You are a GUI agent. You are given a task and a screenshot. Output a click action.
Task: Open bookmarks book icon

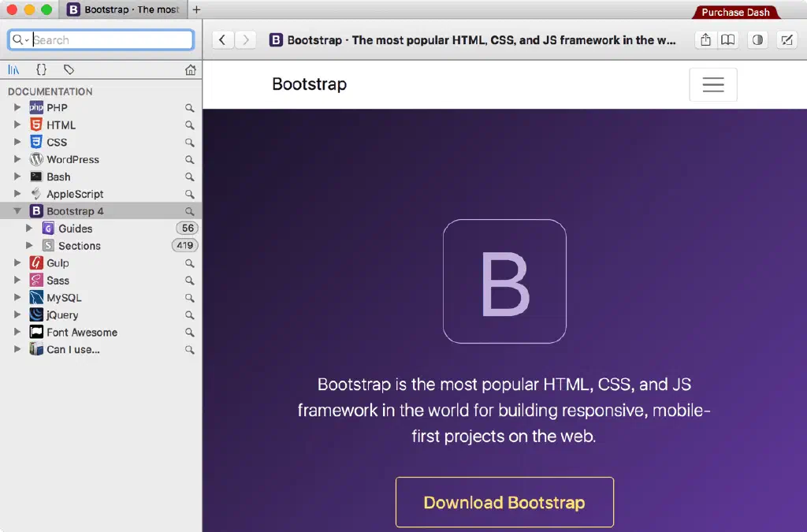click(x=728, y=40)
